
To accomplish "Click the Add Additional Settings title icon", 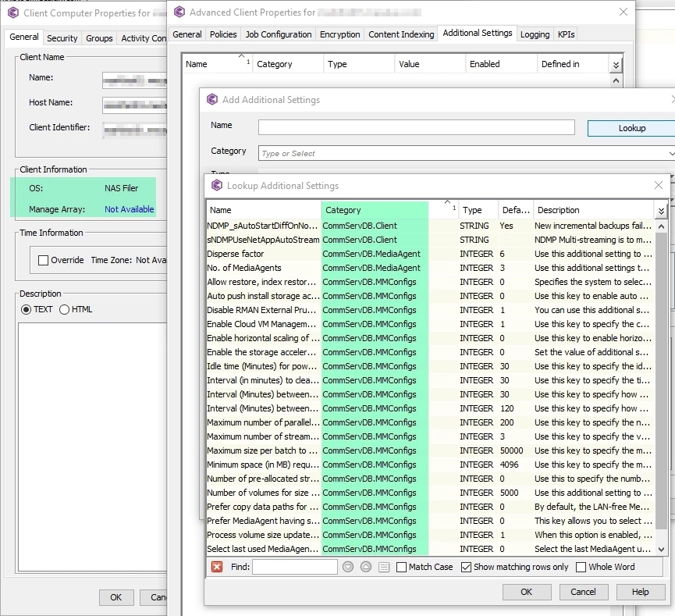I will point(211,100).
